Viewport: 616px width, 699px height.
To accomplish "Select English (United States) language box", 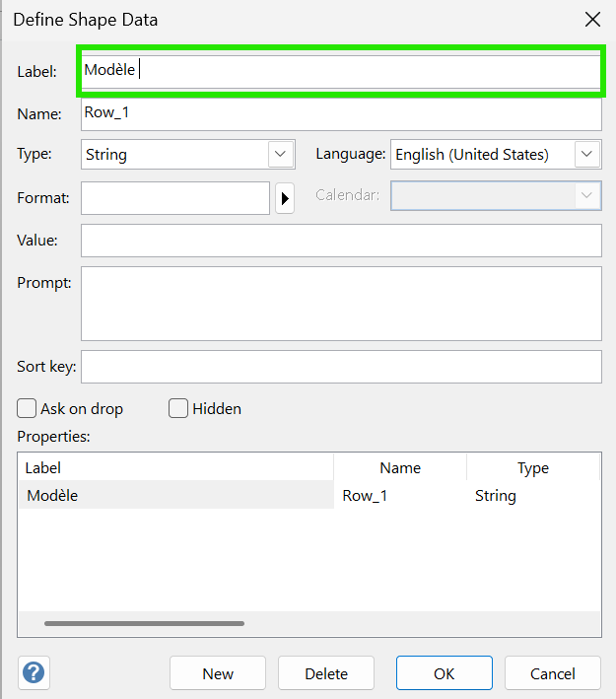I will tap(496, 154).
